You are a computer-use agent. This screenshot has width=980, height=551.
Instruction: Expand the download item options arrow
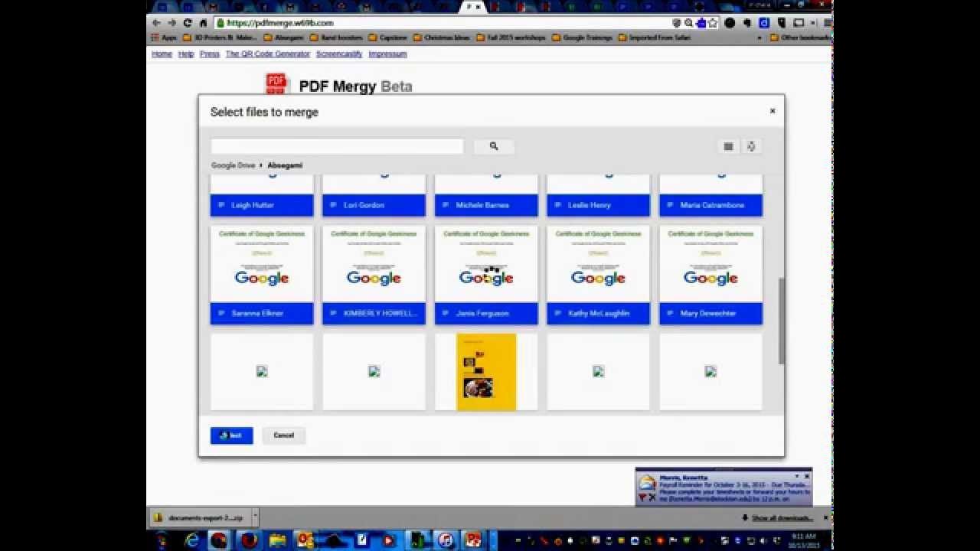tap(256, 518)
